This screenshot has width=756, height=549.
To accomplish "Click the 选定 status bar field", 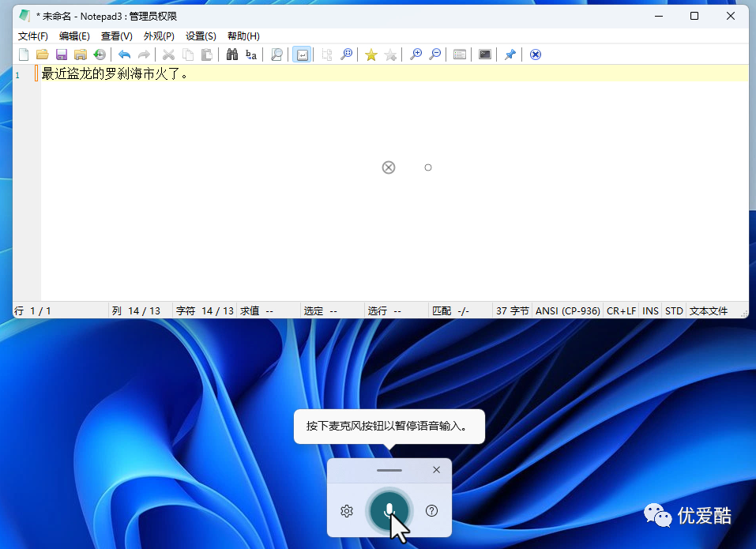I will click(x=333, y=311).
